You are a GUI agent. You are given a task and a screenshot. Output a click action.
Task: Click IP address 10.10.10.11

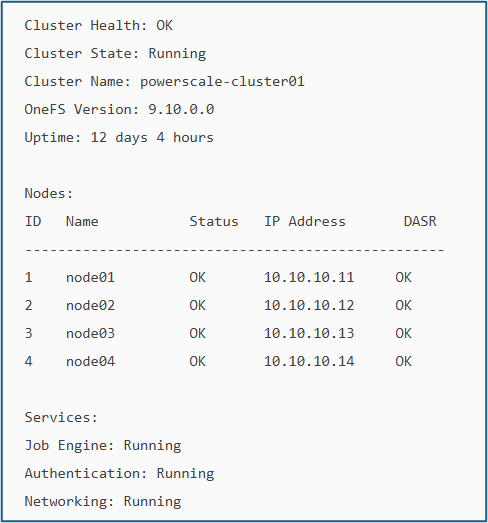pyautogui.click(x=309, y=278)
